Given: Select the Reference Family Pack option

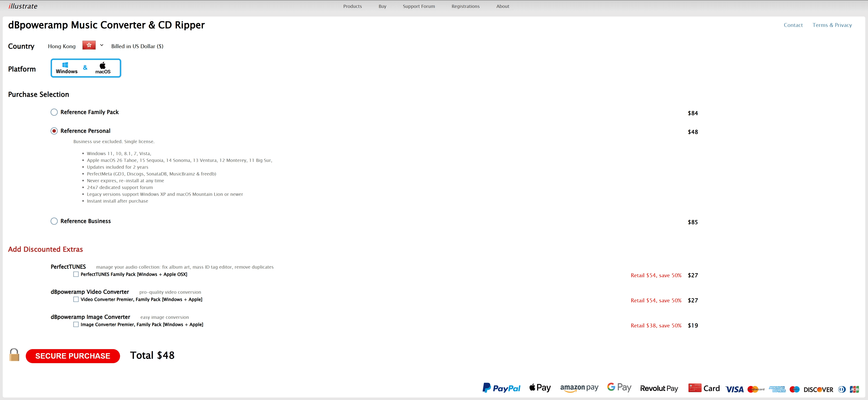Looking at the screenshot, I should [54, 112].
